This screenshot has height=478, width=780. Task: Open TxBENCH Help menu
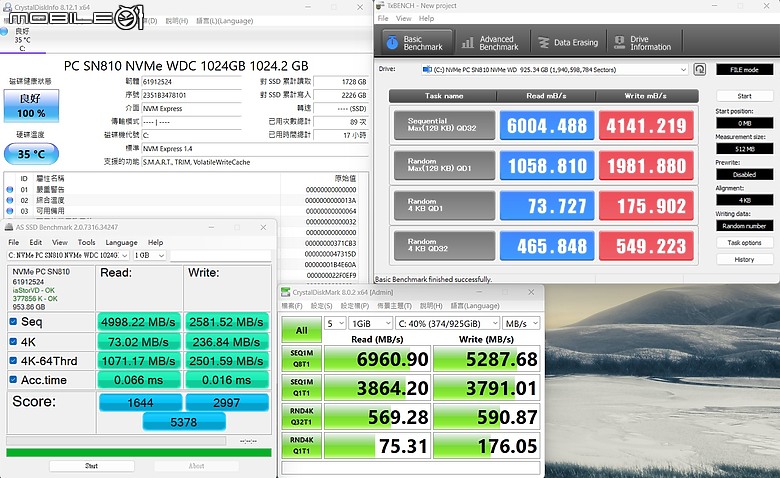click(x=426, y=18)
